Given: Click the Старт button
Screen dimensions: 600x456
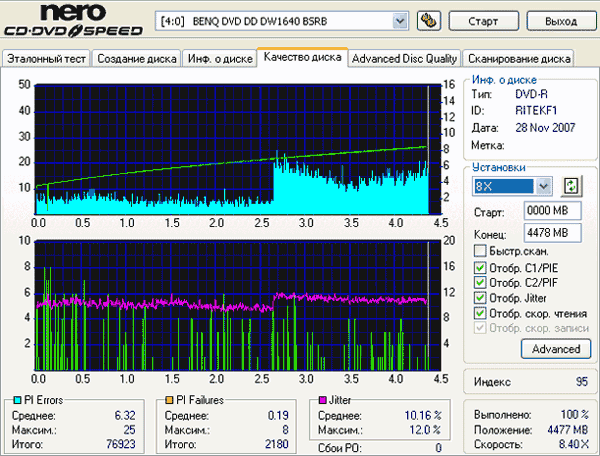Looking at the screenshot, I should [484, 21].
